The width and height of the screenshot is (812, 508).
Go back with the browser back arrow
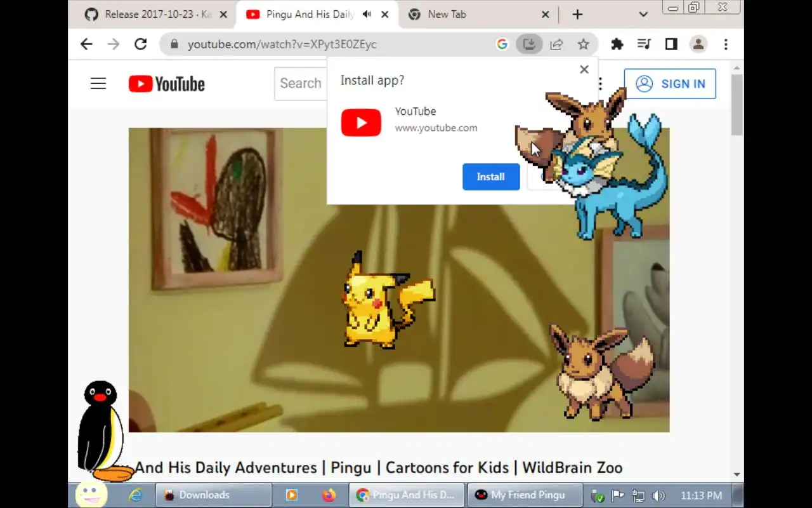point(86,44)
